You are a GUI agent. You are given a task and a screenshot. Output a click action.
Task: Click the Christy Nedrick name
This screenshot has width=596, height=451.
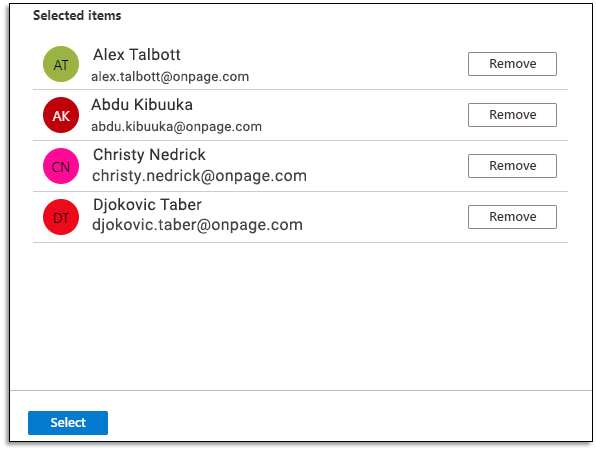tap(149, 155)
